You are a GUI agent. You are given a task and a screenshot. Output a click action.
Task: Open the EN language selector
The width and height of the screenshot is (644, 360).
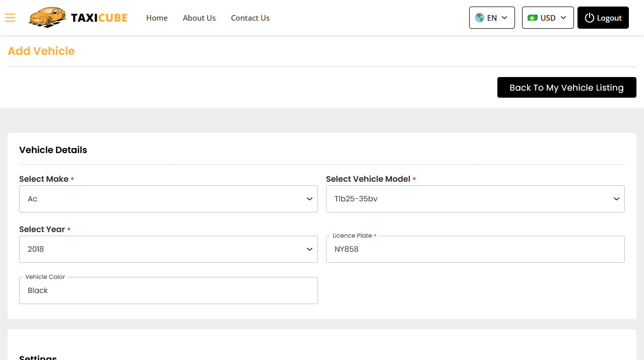pos(491,18)
